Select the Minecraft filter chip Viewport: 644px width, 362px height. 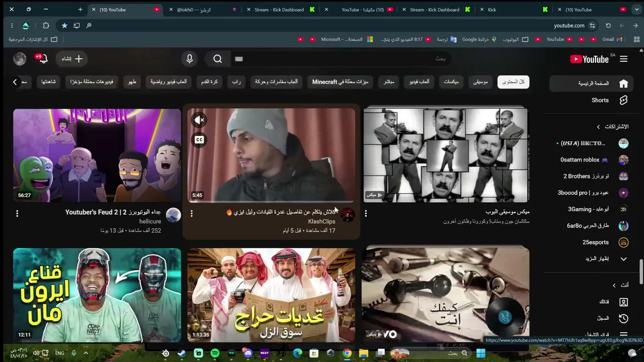tap(340, 82)
